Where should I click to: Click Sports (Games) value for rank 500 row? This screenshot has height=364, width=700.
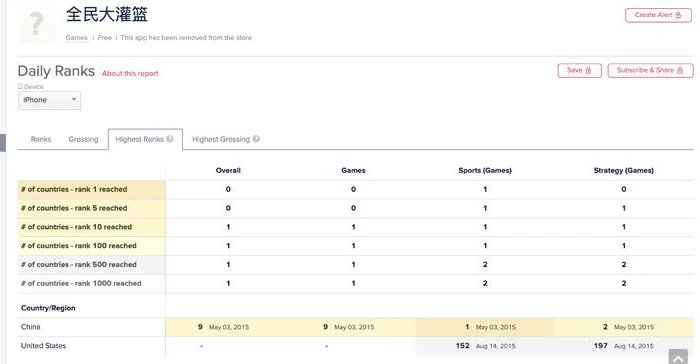(x=485, y=264)
